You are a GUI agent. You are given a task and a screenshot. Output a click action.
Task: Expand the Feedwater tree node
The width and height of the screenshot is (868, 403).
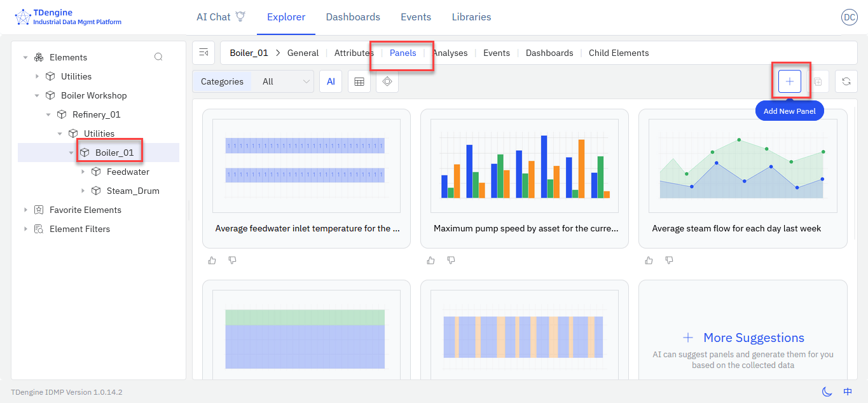tap(83, 172)
